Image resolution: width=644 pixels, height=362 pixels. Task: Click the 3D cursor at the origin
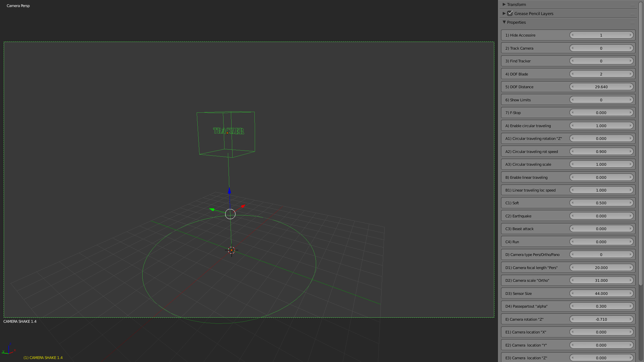click(231, 251)
